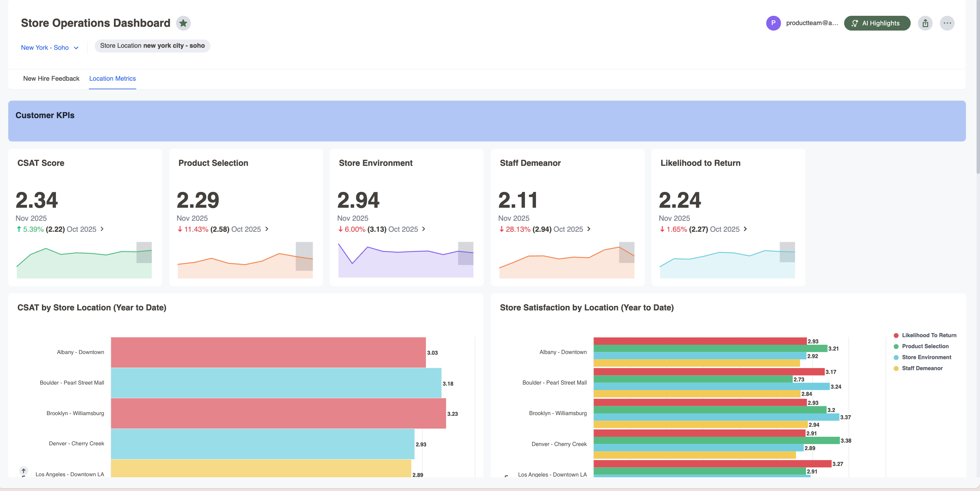Expand the Likelihood to Return Oct 2025 chevron

click(745, 229)
